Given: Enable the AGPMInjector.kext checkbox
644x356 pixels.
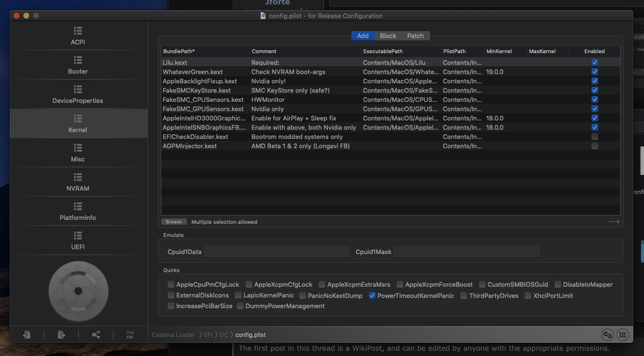Looking at the screenshot, I should [594, 146].
